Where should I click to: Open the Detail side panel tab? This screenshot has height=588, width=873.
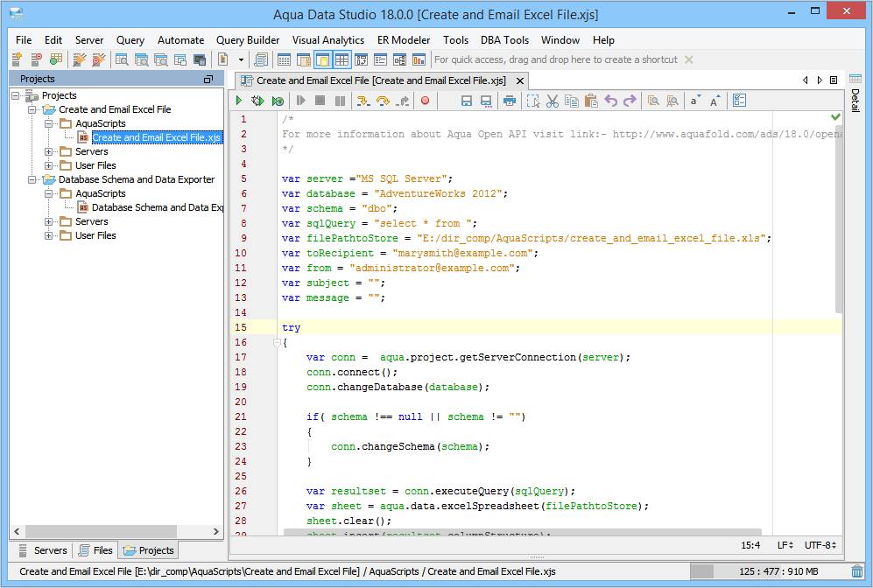[855, 93]
